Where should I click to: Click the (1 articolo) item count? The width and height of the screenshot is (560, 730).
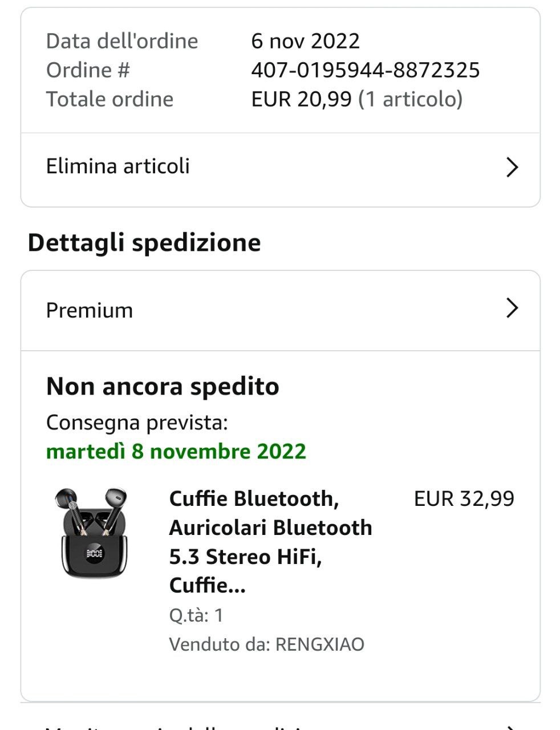(x=410, y=99)
